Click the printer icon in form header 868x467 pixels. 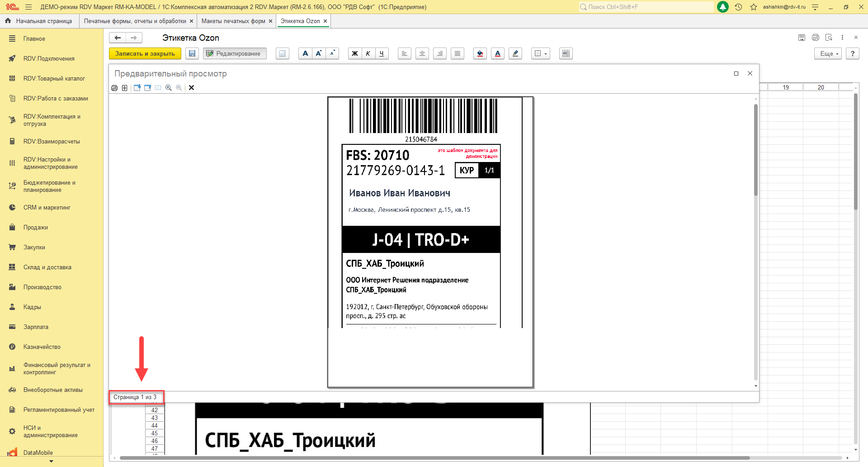click(x=816, y=38)
